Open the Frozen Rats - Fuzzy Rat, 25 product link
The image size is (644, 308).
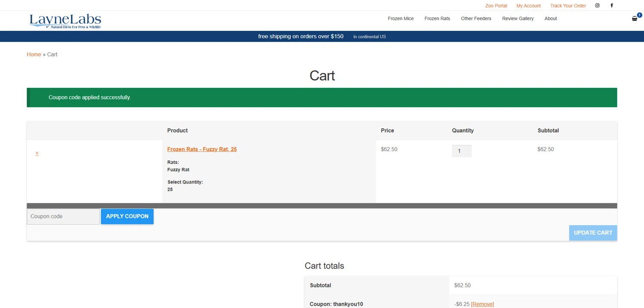[202, 149]
